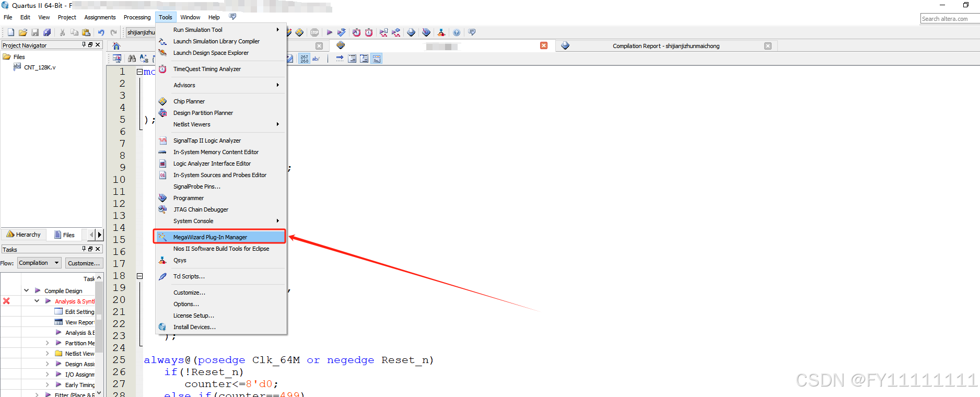The width and height of the screenshot is (980, 397).
Task: Expand the Design Assistant task
Action: [47, 364]
